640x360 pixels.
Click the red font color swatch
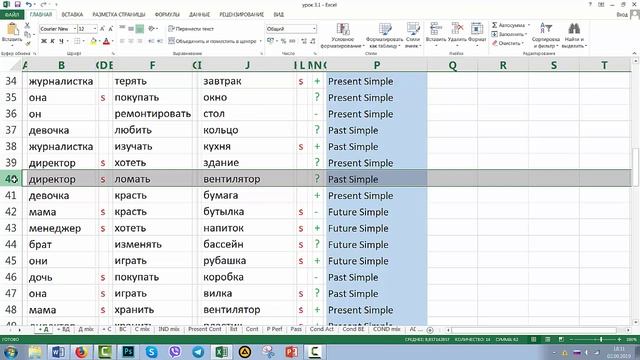coord(107,41)
